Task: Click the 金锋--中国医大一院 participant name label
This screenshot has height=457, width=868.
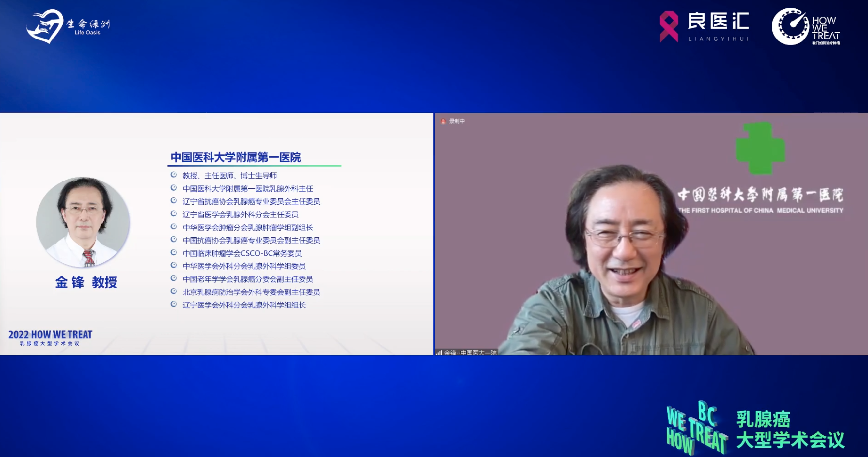Action: tap(470, 353)
